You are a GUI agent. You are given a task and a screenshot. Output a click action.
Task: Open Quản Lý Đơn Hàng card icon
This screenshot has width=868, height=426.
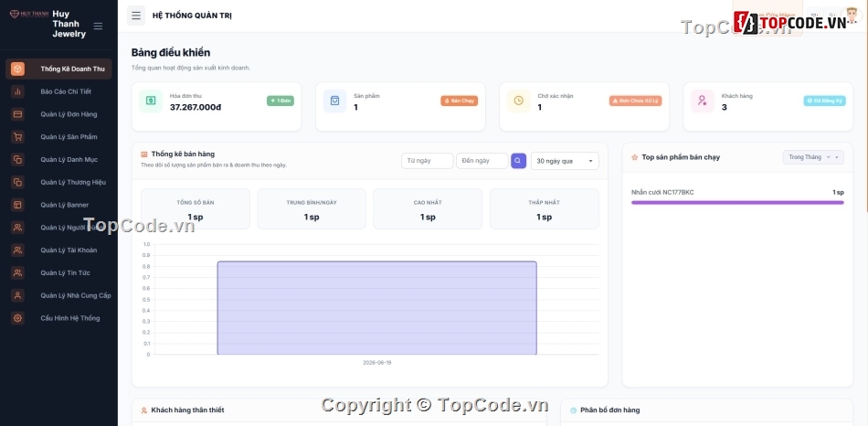17,114
